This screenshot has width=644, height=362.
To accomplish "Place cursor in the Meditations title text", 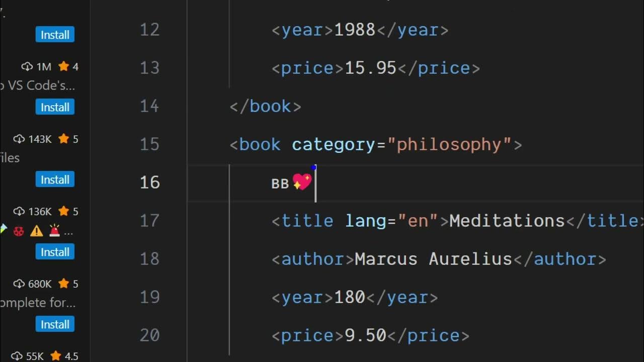I will coord(507,221).
